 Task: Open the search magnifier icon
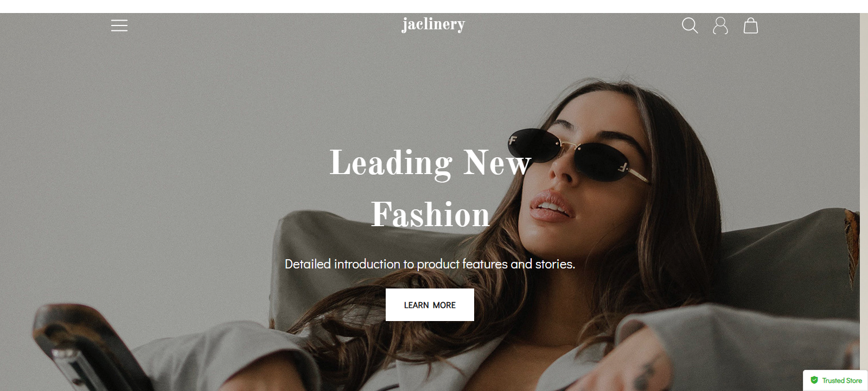click(x=690, y=25)
